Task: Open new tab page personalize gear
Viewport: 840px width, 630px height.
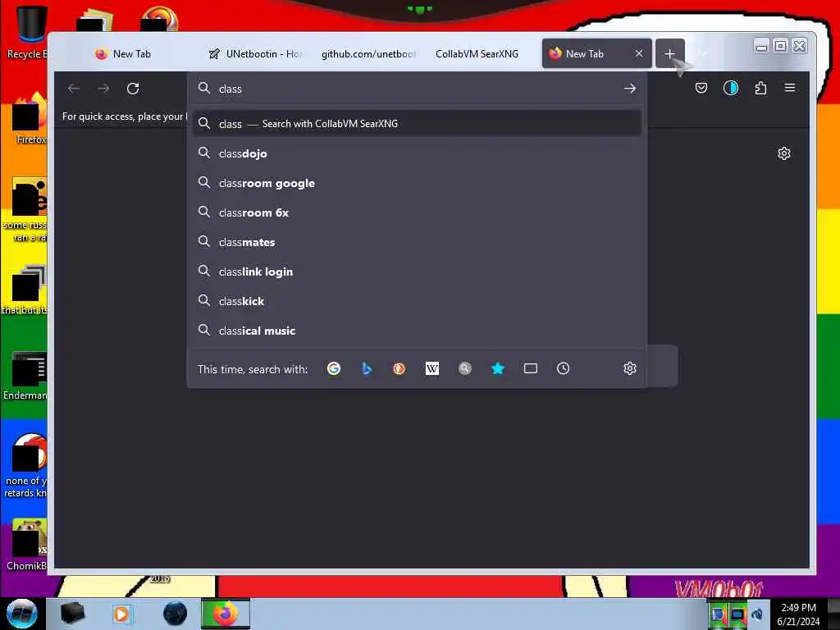Action: (x=783, y=153)
